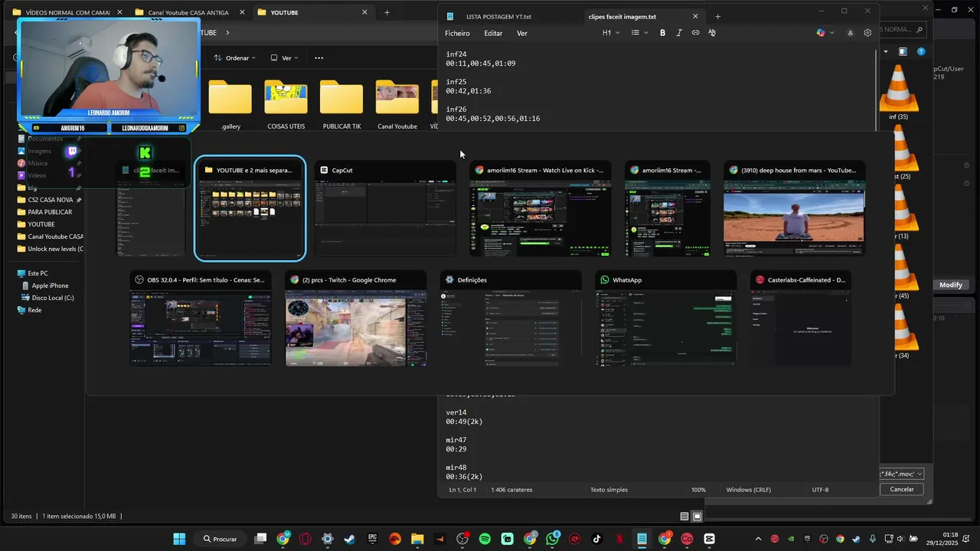Image resolution: width=980 pixels, height=551 pixels.
Task: Expand the H1 heading dropdown
Action: [x=611, y=33]
